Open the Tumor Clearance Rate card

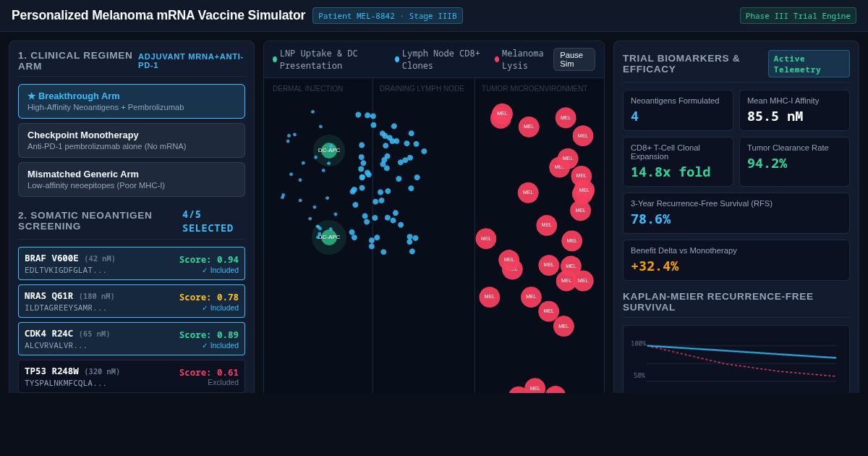tap(794, 162)
